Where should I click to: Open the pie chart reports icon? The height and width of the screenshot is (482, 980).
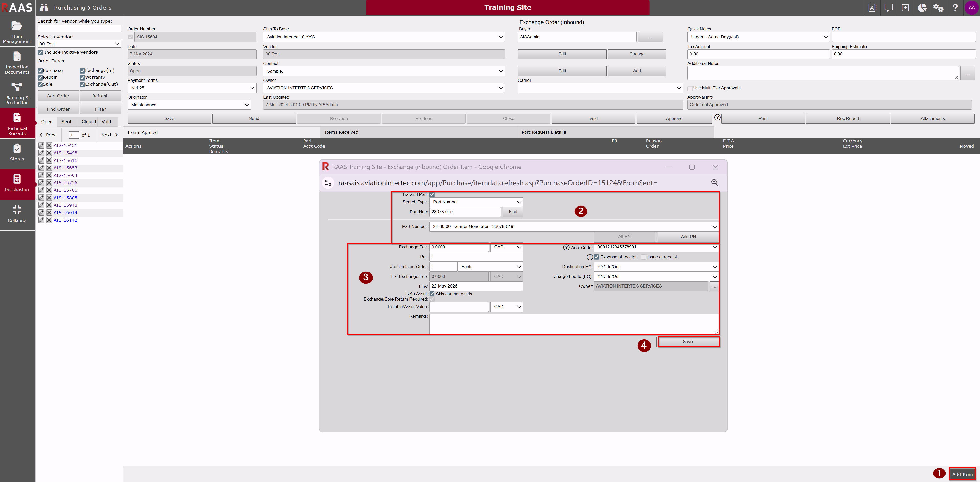[x=922, y=8]
